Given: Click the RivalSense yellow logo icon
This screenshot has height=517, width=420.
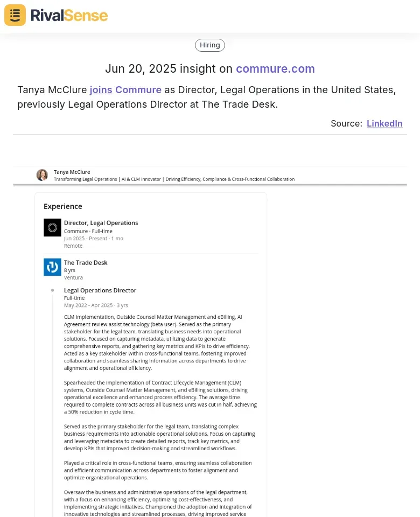Looking at the screenshot, I should pyautogui.click(x=15, y=15).
